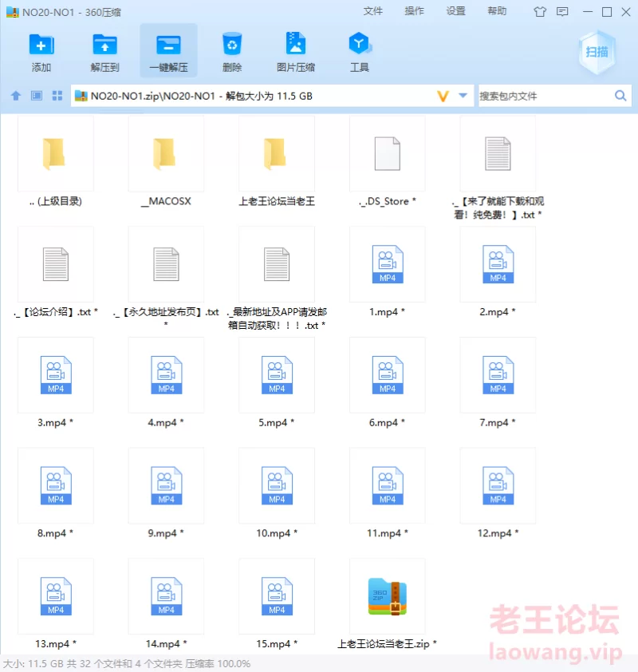Viewport: 638px width, 672px height.
Task: Click the search magnifier icon
Action: [x=620, y=96]
